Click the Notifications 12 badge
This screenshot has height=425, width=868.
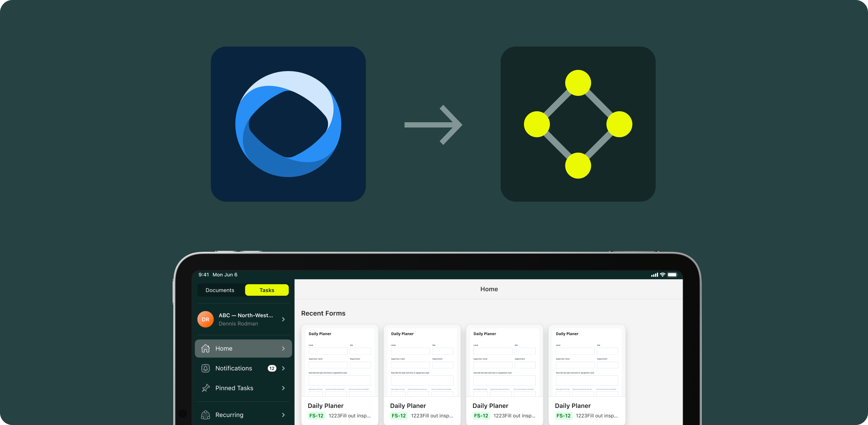click(272, 368)
